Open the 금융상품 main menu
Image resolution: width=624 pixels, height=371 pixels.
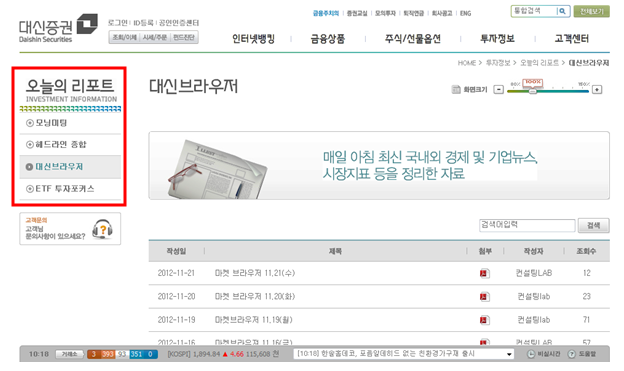pyautogui.click(x=328, y=39)
